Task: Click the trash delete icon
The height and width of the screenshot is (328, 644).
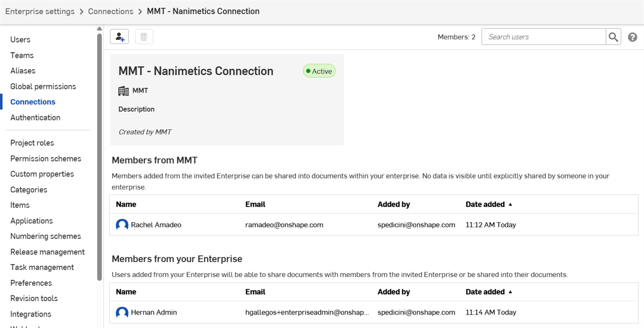Action: tap(144, 37)
